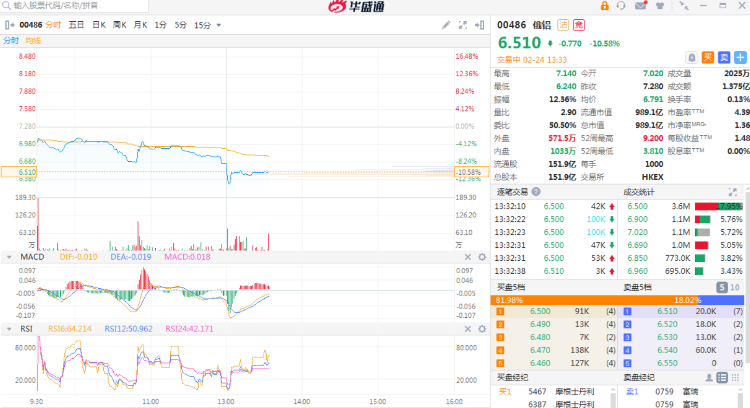Click the 华盛通 logo
The height and width of the screenshot is (408, 750).
[x=356, y=6]
